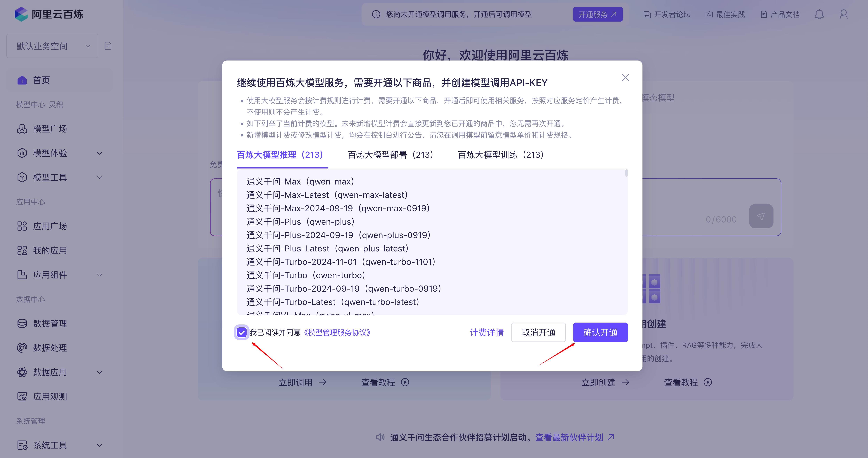Click the send message paper-plane icon
This screenshot has height=458, width=868.
coord(761,216)
